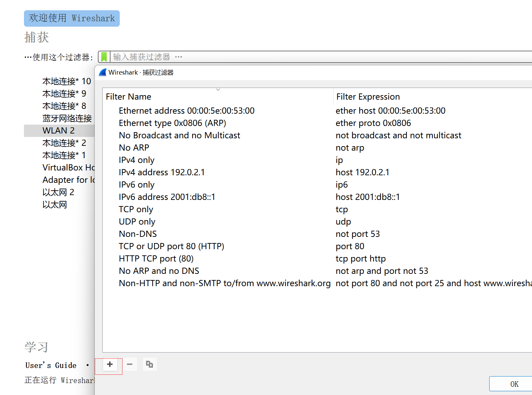This screenshot has height=395, width=532.
Task: Select the 本地连接* 1 interface
Action: 64,155
